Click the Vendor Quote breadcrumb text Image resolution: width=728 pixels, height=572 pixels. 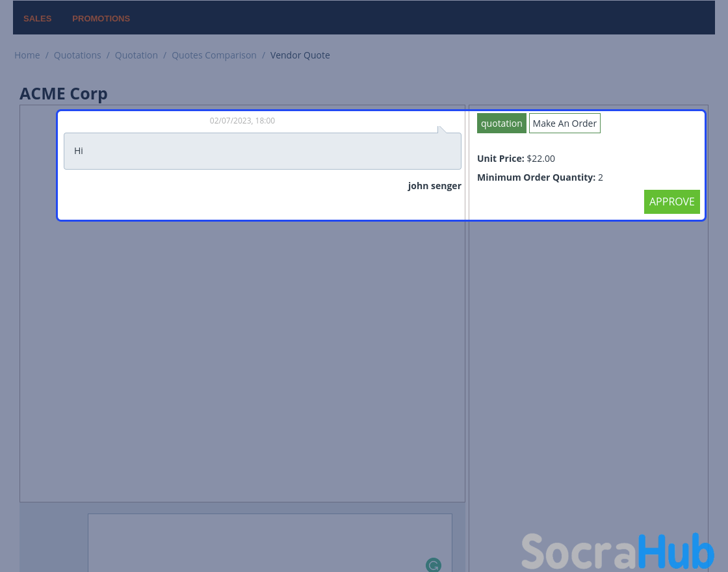[x=300, y=55]
